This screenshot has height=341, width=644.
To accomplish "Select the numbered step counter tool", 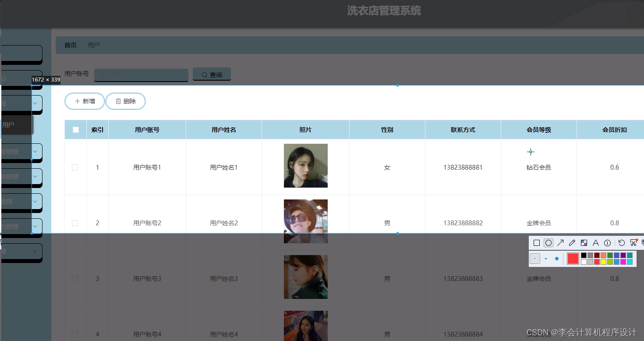I will (x=607, y=242).
